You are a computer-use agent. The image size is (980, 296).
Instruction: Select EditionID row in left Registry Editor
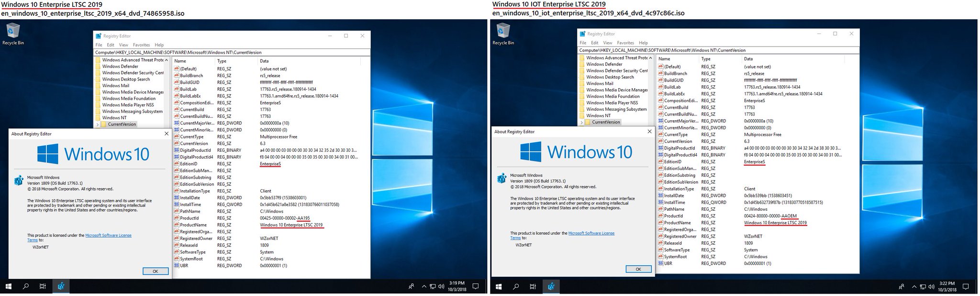pyautogui.click(x=266, y=164)
